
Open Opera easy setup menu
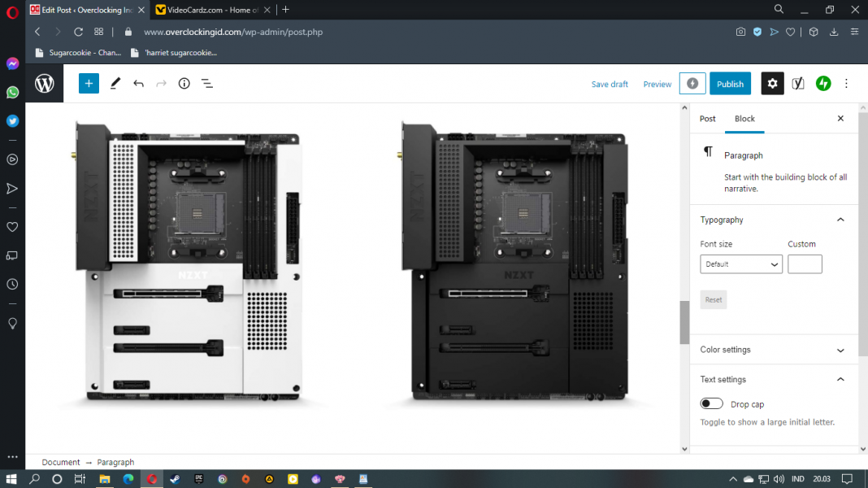click(855, 33)
